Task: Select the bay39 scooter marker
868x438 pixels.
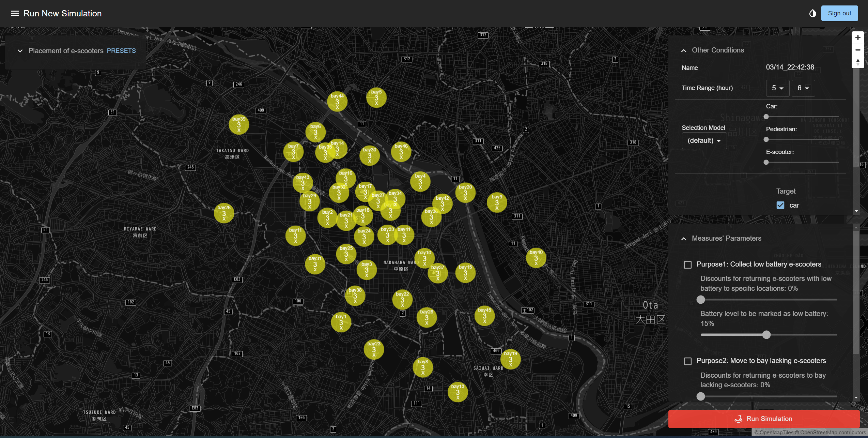Action: [239, 124]
